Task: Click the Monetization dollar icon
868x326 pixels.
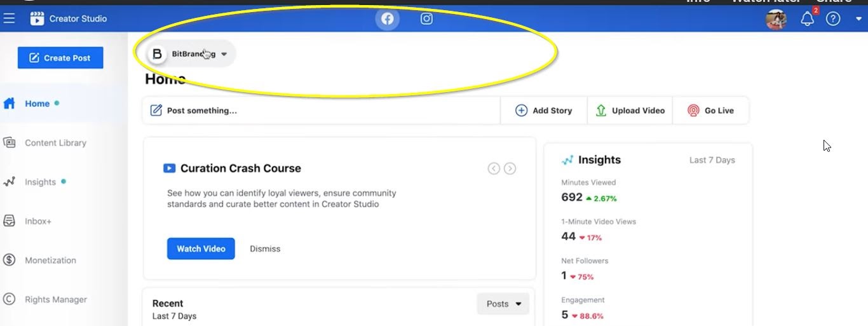Action: point(9,260)
